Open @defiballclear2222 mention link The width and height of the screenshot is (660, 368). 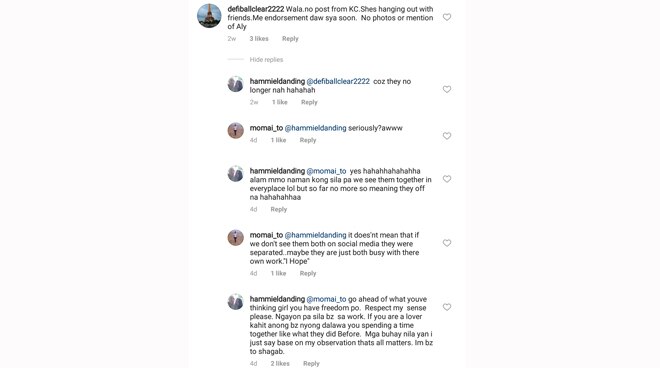[338, 81]
